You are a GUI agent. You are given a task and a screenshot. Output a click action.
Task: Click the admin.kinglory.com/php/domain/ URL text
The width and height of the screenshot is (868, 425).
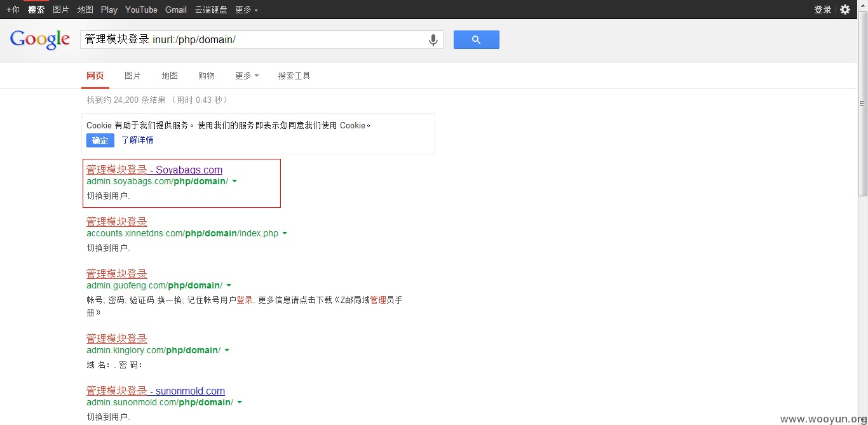click(153, 350)
